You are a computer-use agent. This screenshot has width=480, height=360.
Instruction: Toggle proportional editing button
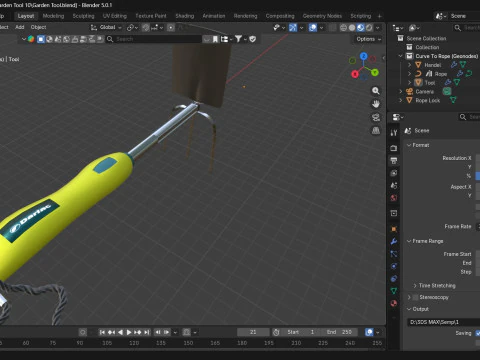pyautogui.click(x=171, y=28)
